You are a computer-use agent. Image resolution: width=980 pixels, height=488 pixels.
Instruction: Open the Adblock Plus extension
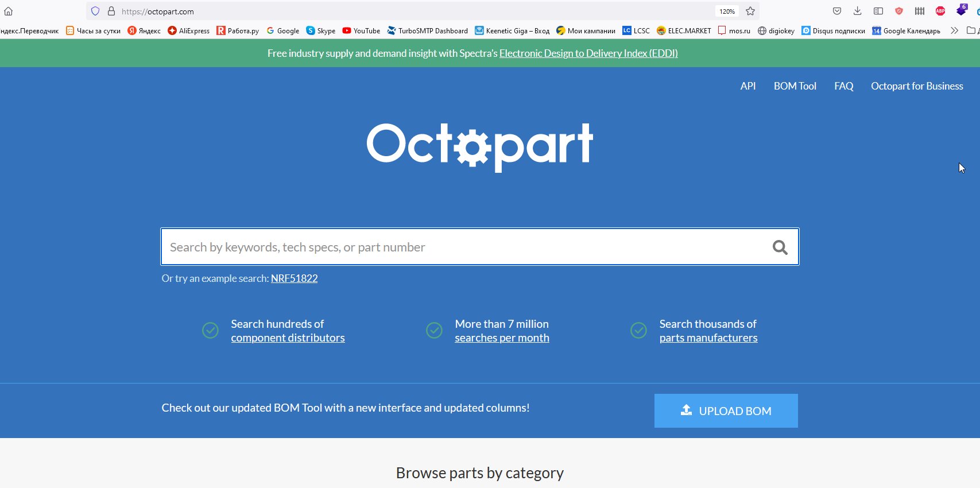(940, 11)
